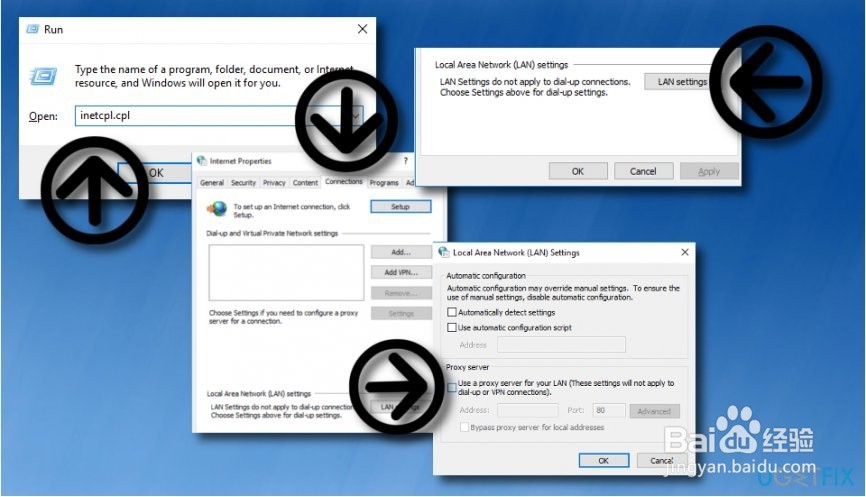
Task: Enable Automatically detect settings
Action: click(452, 312)
